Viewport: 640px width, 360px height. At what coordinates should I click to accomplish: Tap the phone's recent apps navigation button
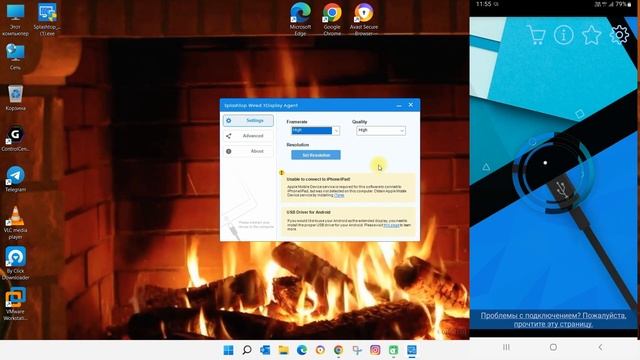(506, 347)
